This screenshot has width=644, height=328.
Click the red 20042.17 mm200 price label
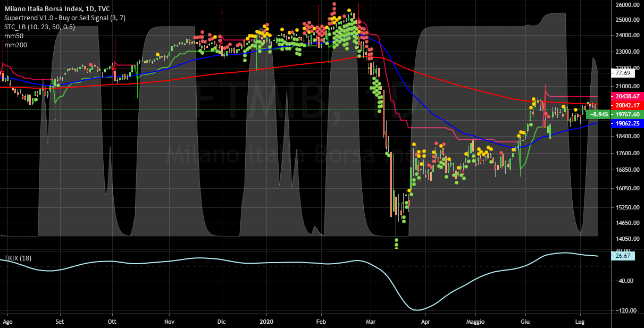pyautogui.click(x=628, y=106)
